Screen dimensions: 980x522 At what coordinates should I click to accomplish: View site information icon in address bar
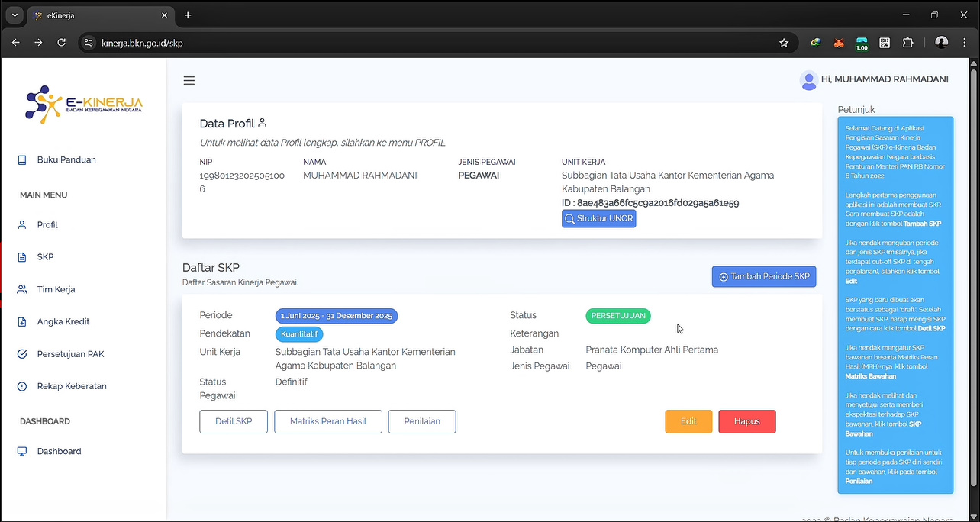89,43
